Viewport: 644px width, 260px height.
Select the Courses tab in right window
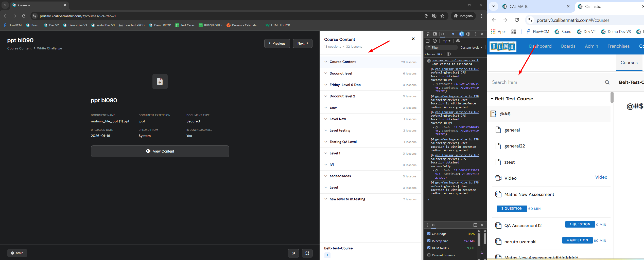(629, 63)
